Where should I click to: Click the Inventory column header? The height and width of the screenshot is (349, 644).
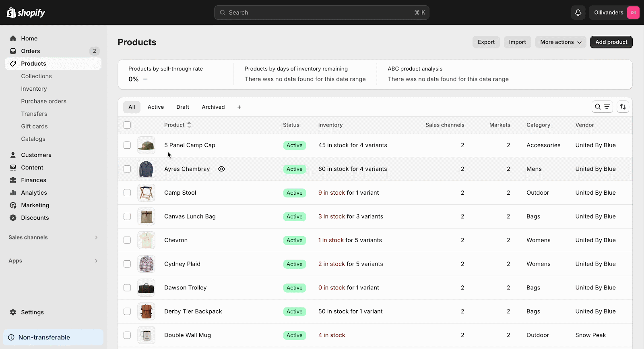coord(330,125)
